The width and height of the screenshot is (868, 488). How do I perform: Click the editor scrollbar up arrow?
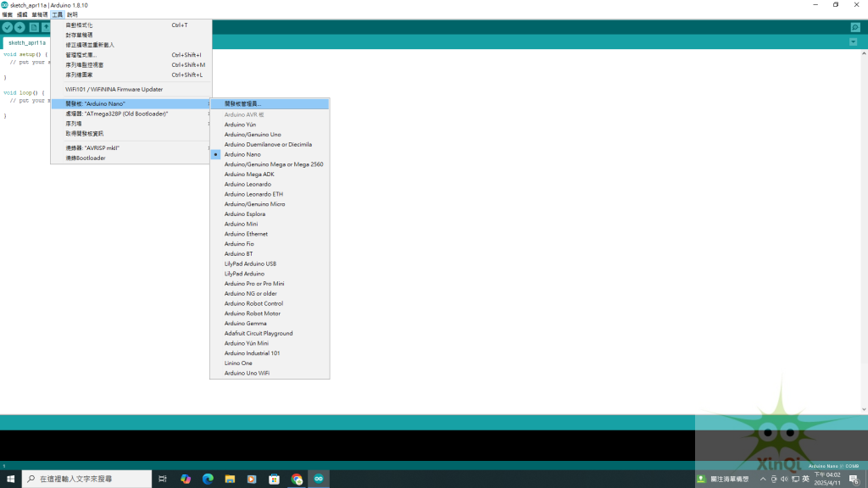(x=864, y=53)
